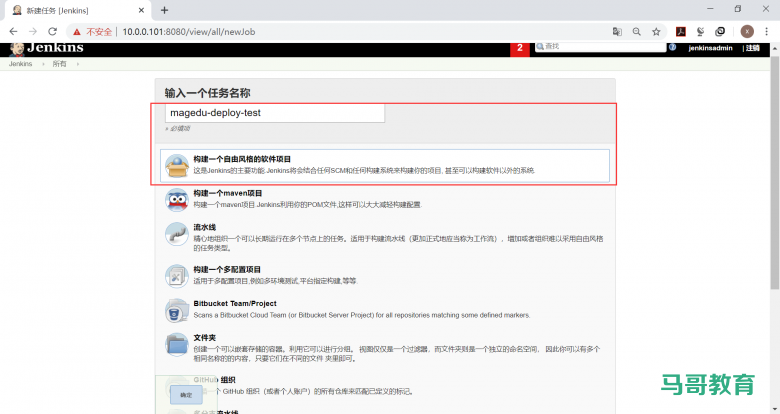Select the 流水线 title text
The width and height of the screenshot is (780, 414).
coord(204,227)
